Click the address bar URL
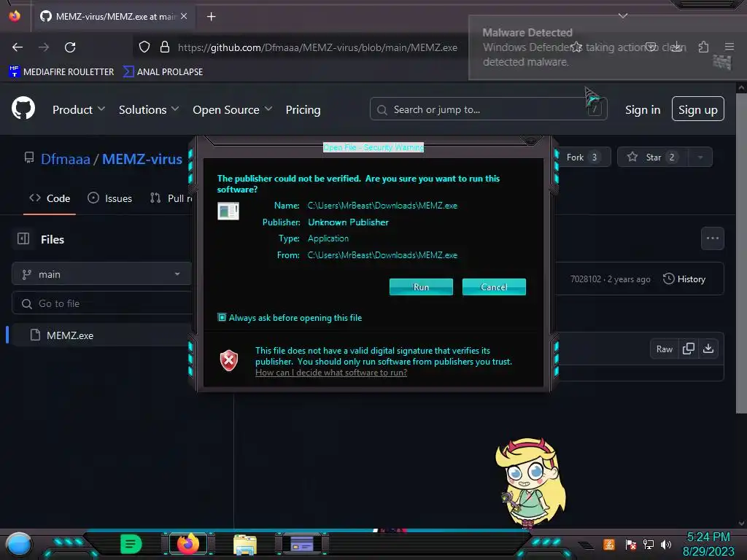Viewport: 747px width, 560px height. 317,47
